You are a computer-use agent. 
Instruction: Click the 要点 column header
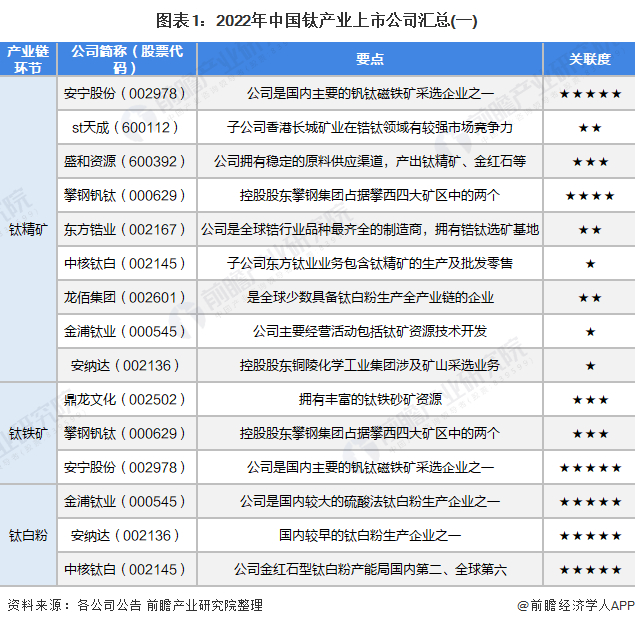click(370, 59)
